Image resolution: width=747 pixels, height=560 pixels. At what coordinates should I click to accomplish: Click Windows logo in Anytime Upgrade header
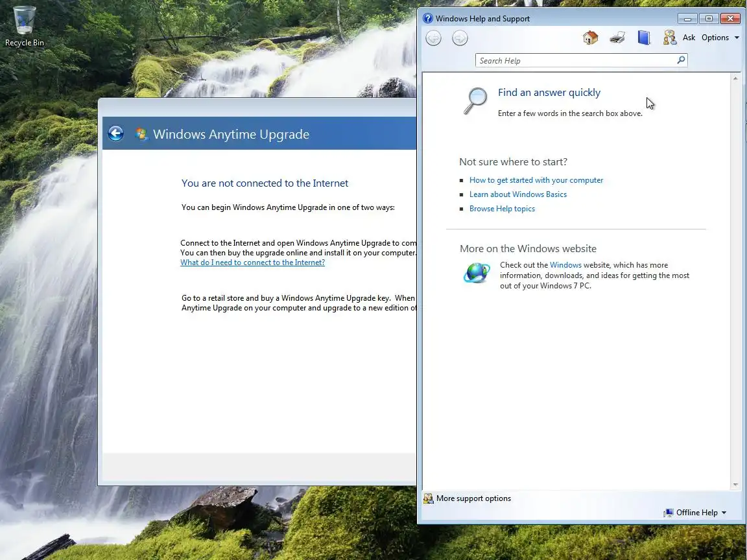click(x=141, y=134)
